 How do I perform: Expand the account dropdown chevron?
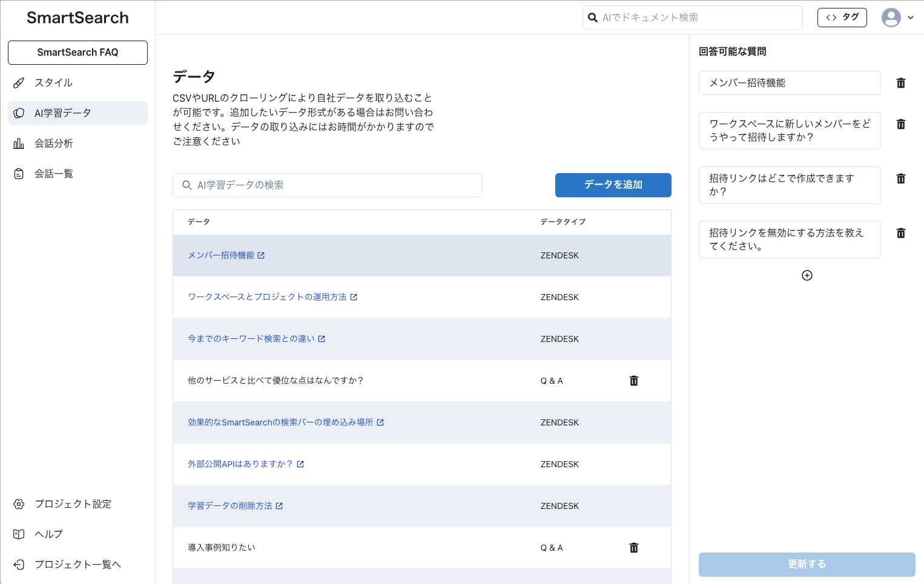[x=911, y=18]
